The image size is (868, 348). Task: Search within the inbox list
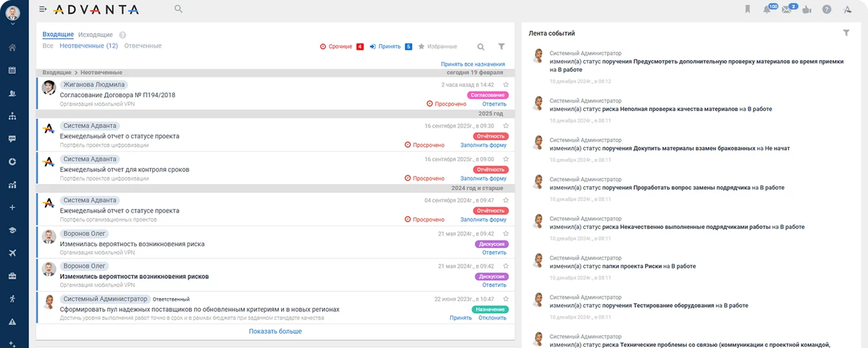pyautogui.click(x=480, y=47)
